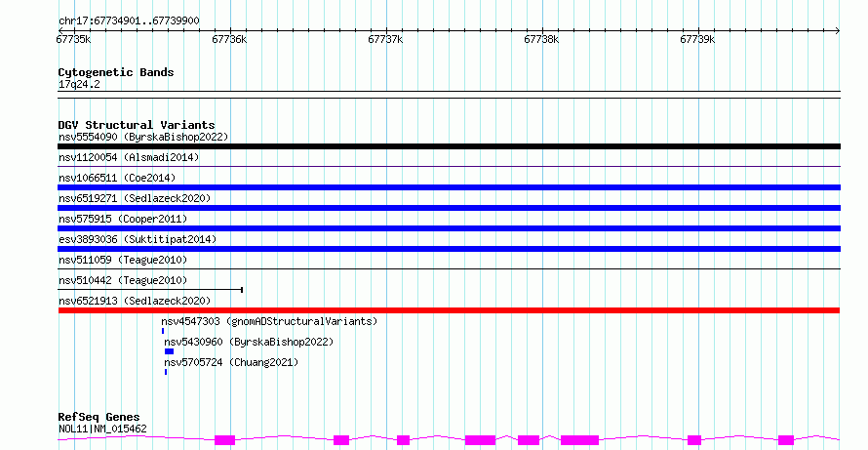Image resolution: width=868 pixels, height=450 pixels.
Task: Click the blue bar under nsv575915
Action: [449, 228]
